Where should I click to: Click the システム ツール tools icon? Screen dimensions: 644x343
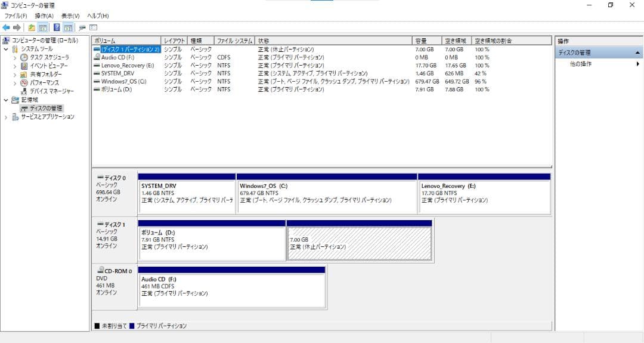click(15, 49)
